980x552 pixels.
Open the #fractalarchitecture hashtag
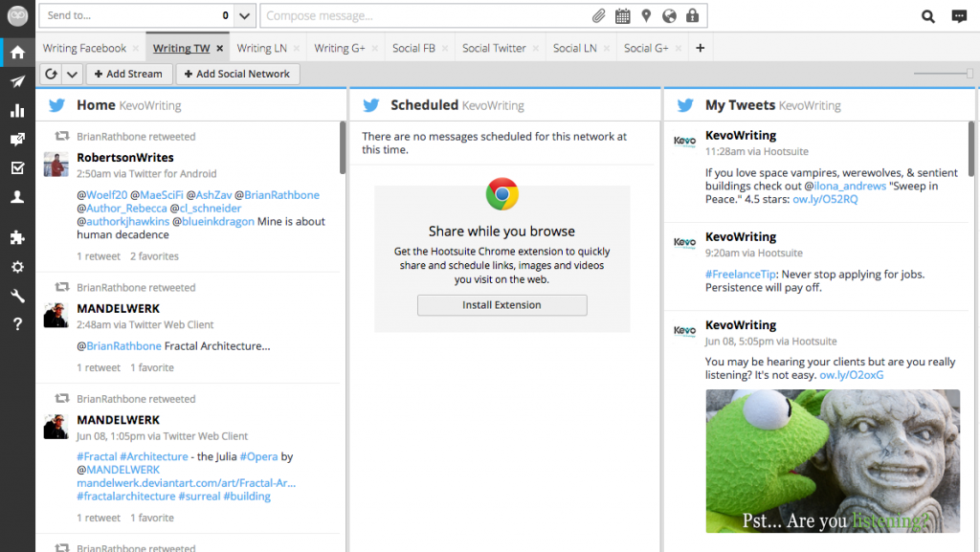coord(126,496)
